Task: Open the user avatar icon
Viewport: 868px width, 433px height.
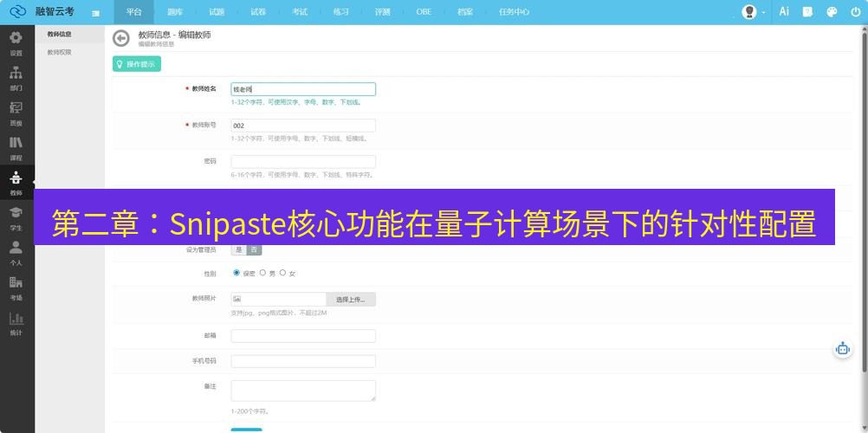Action: [x=749, y=11]
